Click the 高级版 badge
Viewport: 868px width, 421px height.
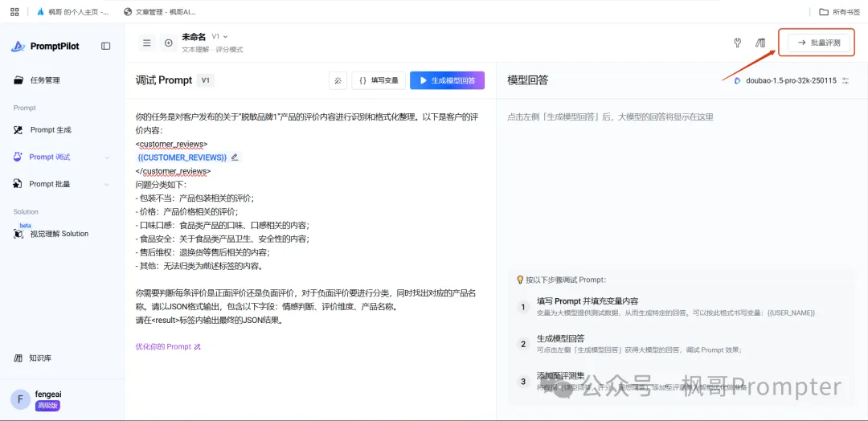click(47, 406)
